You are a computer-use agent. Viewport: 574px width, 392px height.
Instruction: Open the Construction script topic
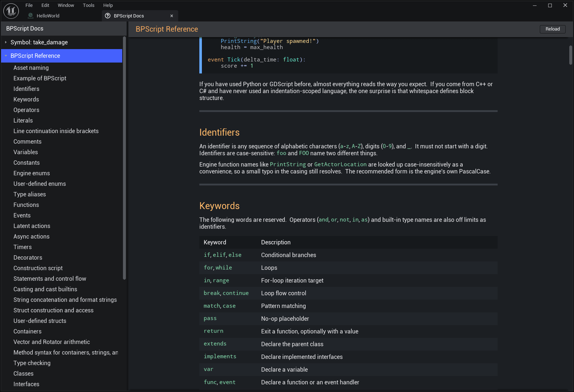tap(38, 268)
